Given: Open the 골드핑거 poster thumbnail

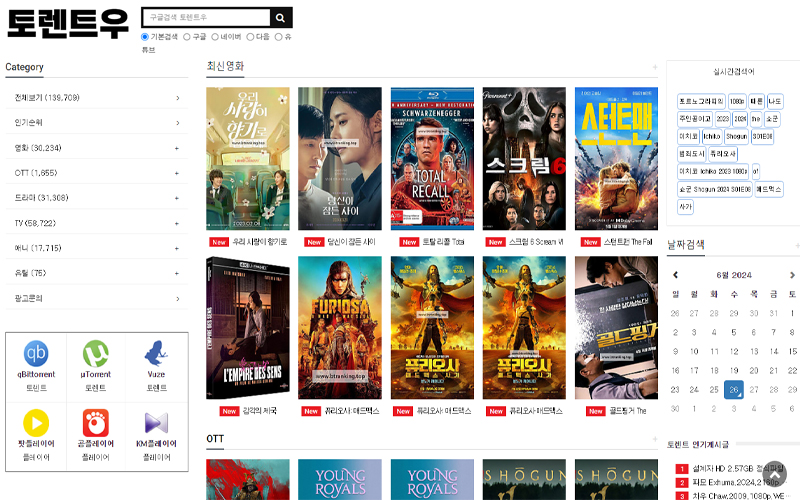Looking at the screenshot, I should tap(616, 328).
